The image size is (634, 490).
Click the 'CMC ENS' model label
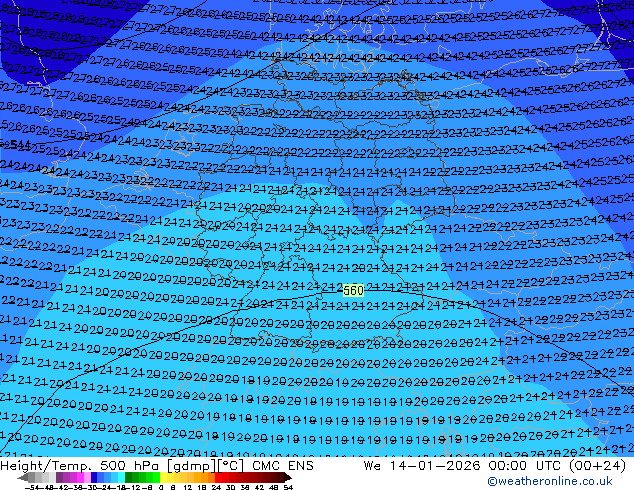pos(283,466)
